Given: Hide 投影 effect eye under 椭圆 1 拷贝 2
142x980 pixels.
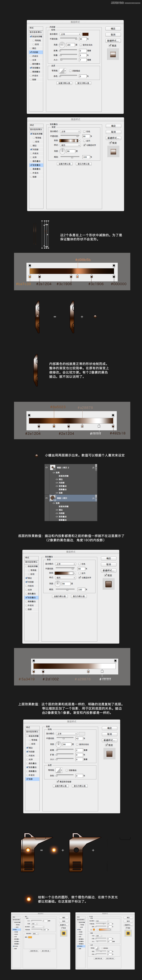Looking at the screenshot, I should click(x=57, y=493).
